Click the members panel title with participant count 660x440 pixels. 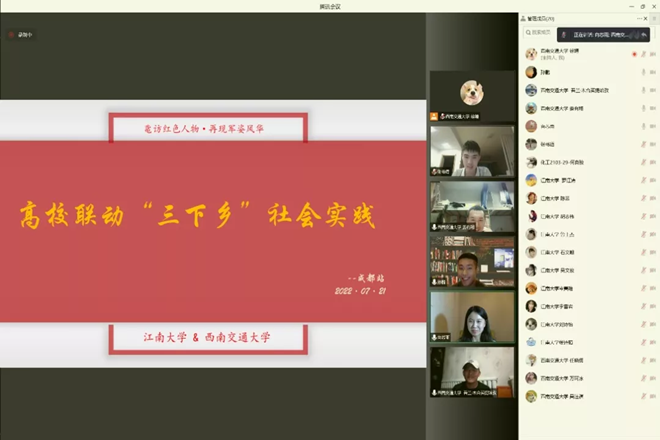tap(548, 19)
